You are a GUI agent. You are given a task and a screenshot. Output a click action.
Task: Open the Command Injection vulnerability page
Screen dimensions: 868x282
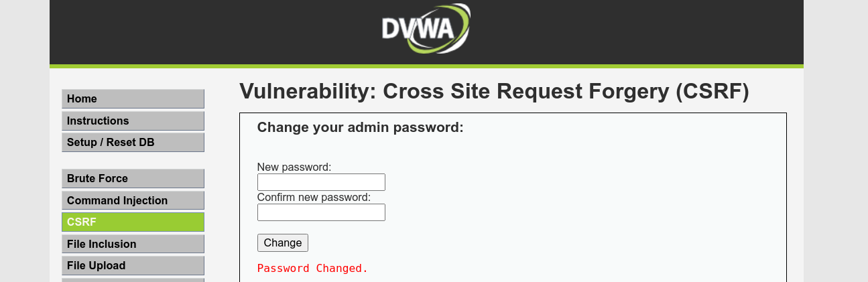pos(133,201)
